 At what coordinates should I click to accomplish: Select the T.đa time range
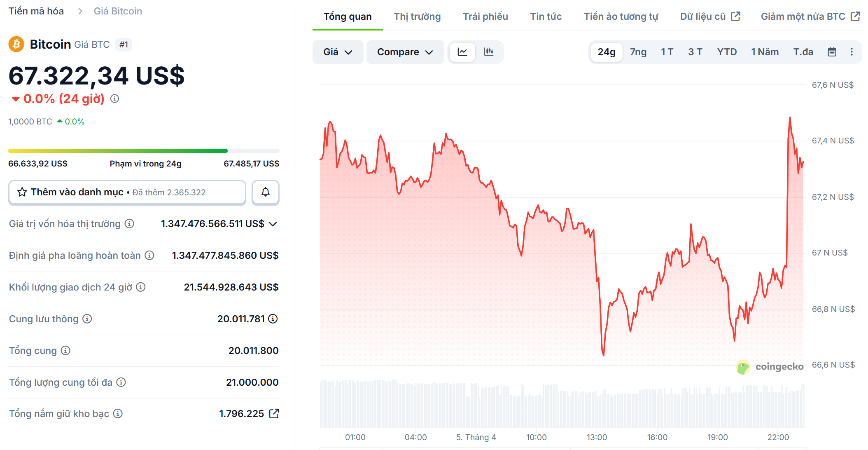coord(803,52)
